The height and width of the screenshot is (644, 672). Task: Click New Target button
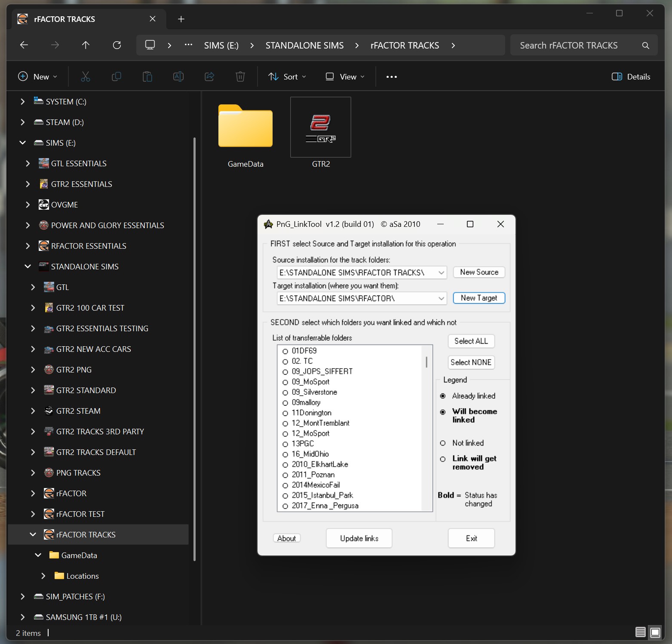[479, 298]
